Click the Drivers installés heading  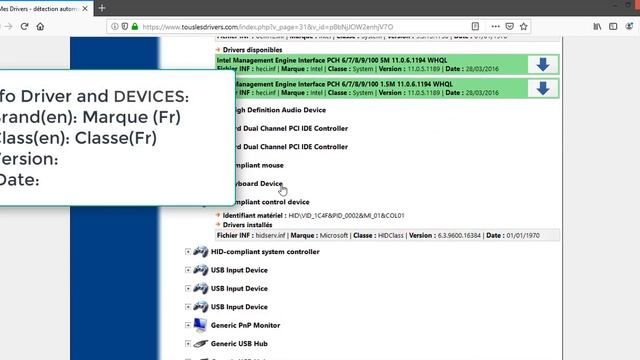click(x=247, y=225)
